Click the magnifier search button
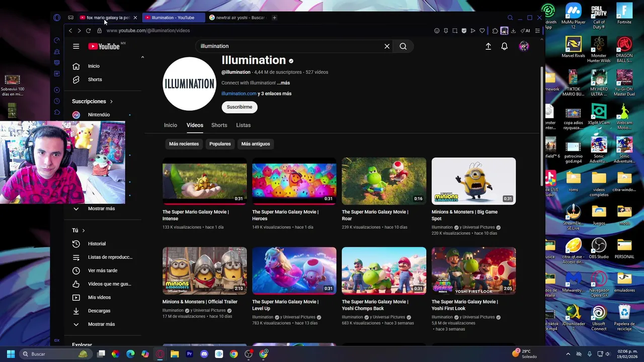644x362 pixels. [403, 46]
